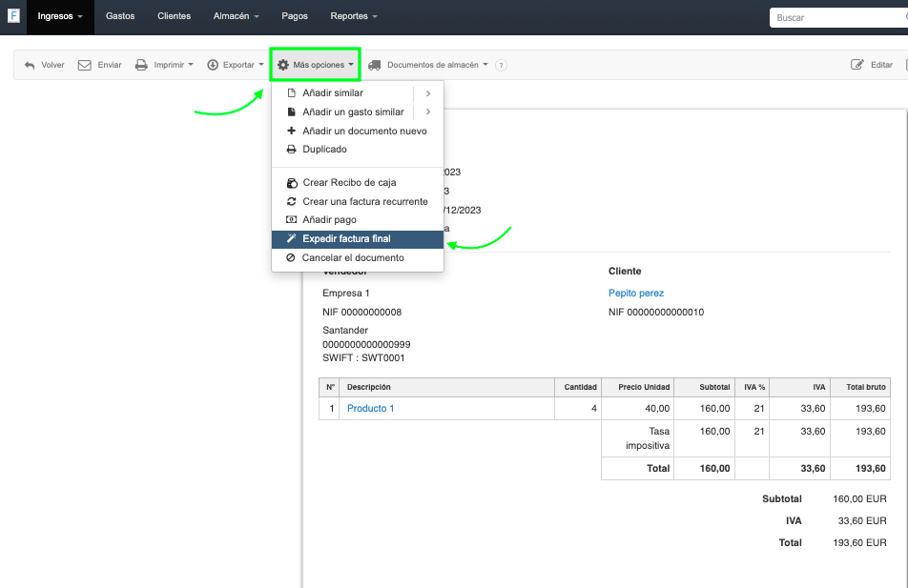The image size is (908, 588).
Task: Click the Más opciones gear icon
Action: tap(283, 66)
